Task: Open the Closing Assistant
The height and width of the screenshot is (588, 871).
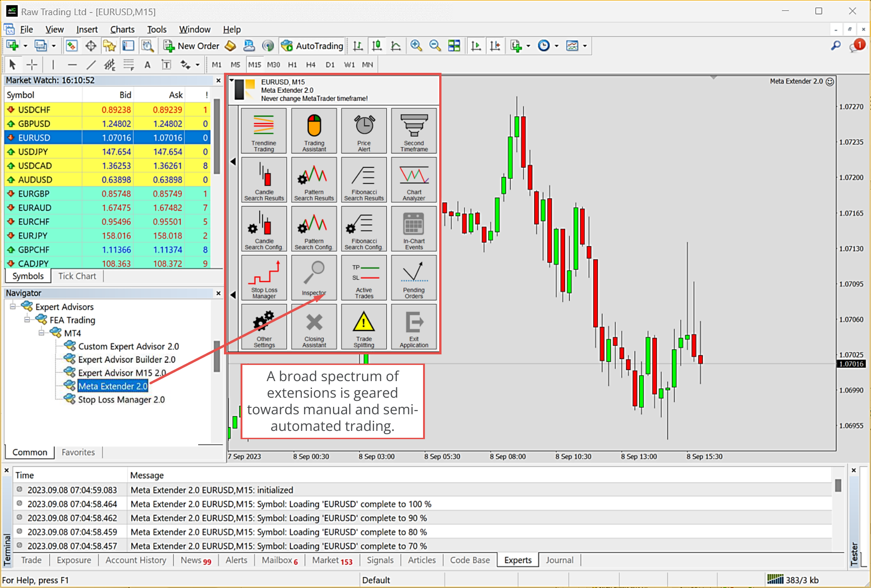Action: pos(314,327)
